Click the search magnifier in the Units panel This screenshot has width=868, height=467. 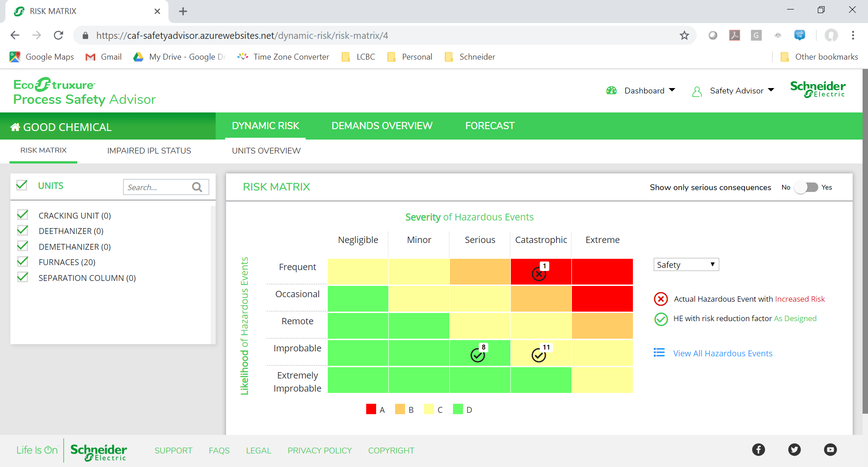pyautogui.click(x=197, y=187)
